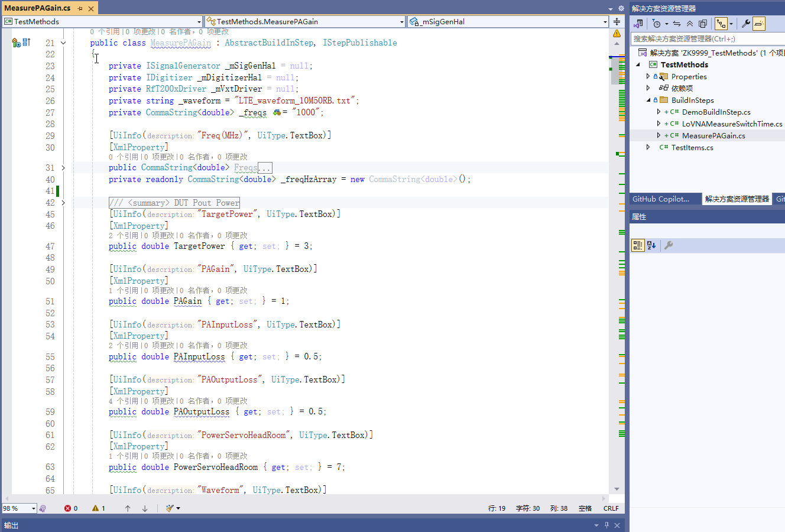Open the pending changes filter clock icon
The width and height of the screenshot is (785, 532).
(x=656, y=24)
